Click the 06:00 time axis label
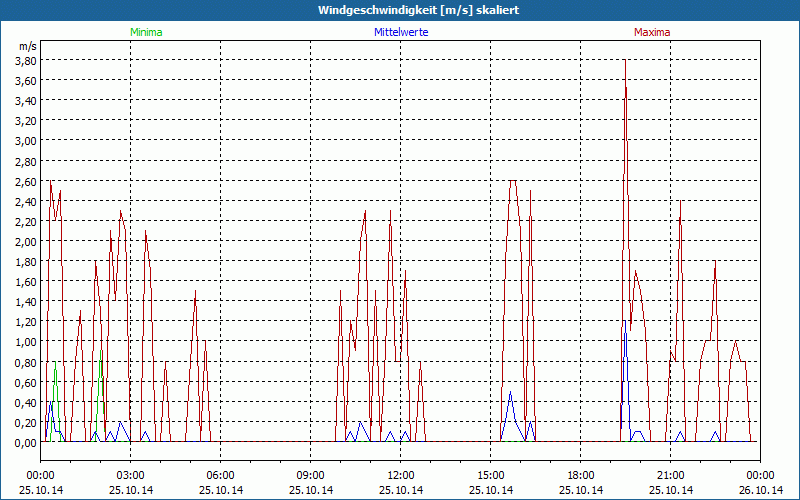This screenshot has width=800, height=500. point(220,476)
